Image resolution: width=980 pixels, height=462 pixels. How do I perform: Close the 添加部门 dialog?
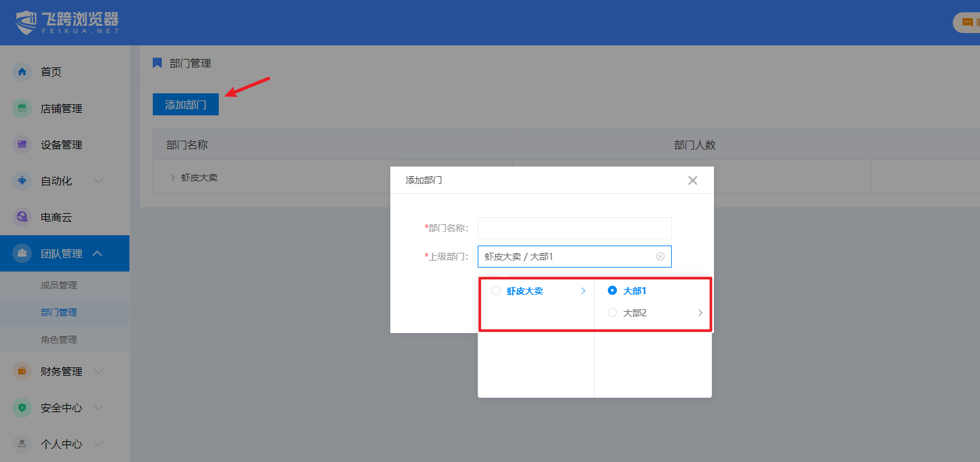(x=693, y=181)
